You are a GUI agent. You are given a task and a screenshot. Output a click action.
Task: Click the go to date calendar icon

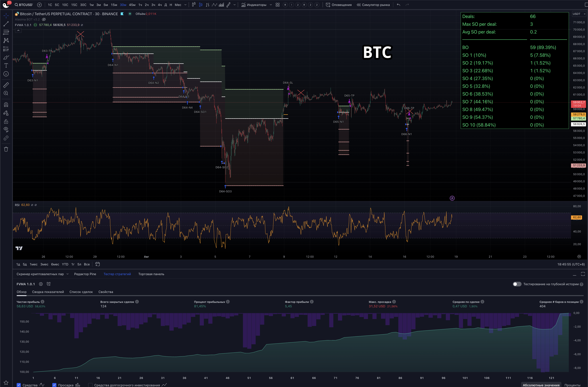(x=98, y=264)
